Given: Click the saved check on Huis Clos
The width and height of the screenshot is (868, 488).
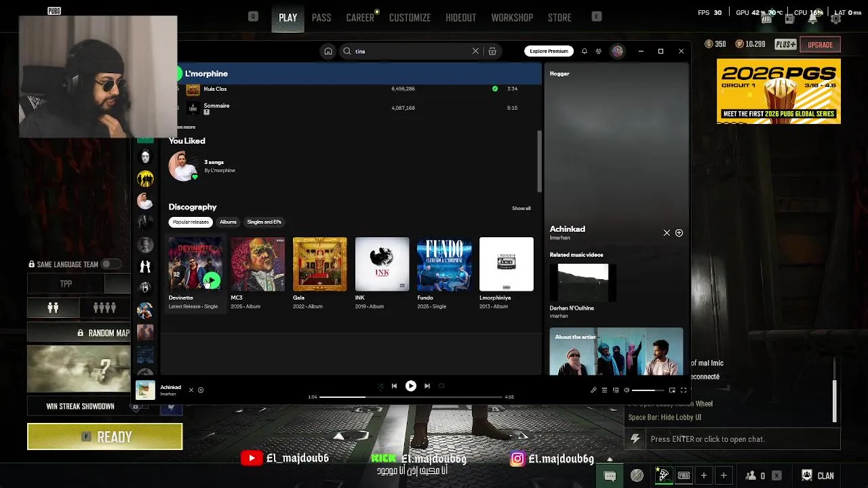Looking at the screenshot, I should point(494,89).
